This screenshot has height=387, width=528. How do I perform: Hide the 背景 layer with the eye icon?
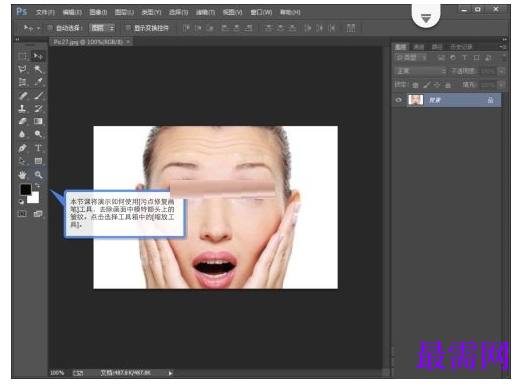click(399, 100)
